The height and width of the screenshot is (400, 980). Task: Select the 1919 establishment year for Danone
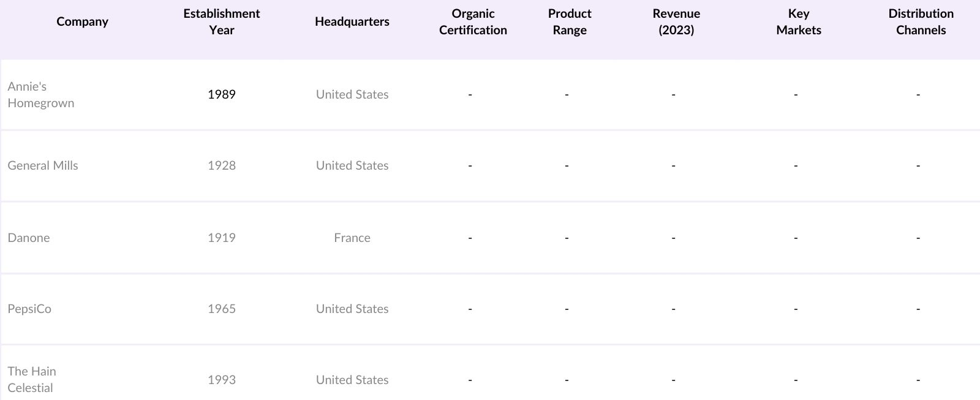coord(221,238)
